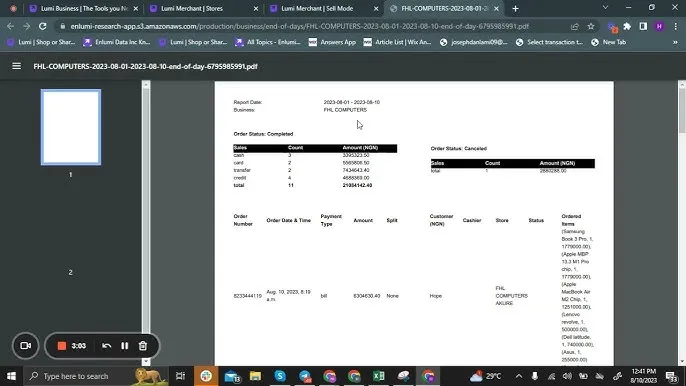Open a new tab with the plus button
Image resolution: width=686 pixels, height=386 pixels.
click(x=515, y=8)
